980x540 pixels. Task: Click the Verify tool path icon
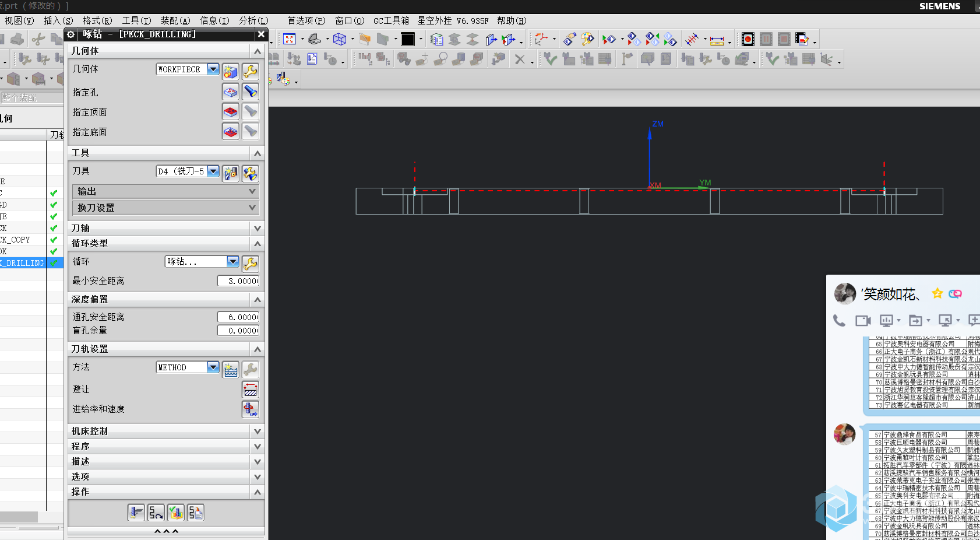[176, 513]
